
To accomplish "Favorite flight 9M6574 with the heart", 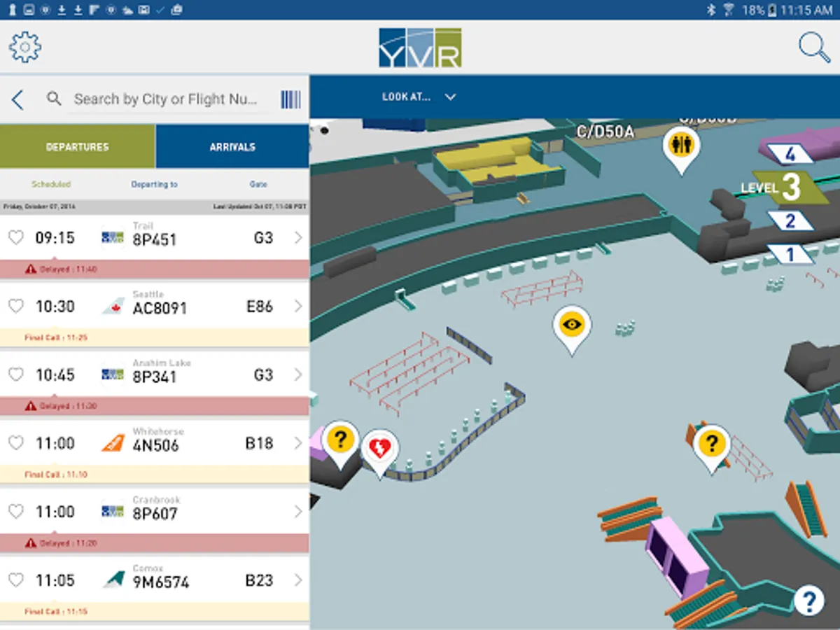I will click(x=15, y=580).
